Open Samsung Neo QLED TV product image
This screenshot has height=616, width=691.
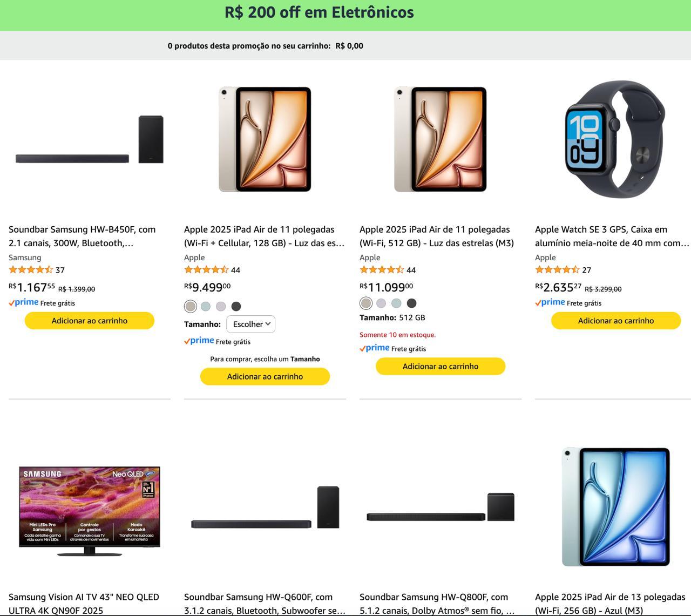(90, 511)
